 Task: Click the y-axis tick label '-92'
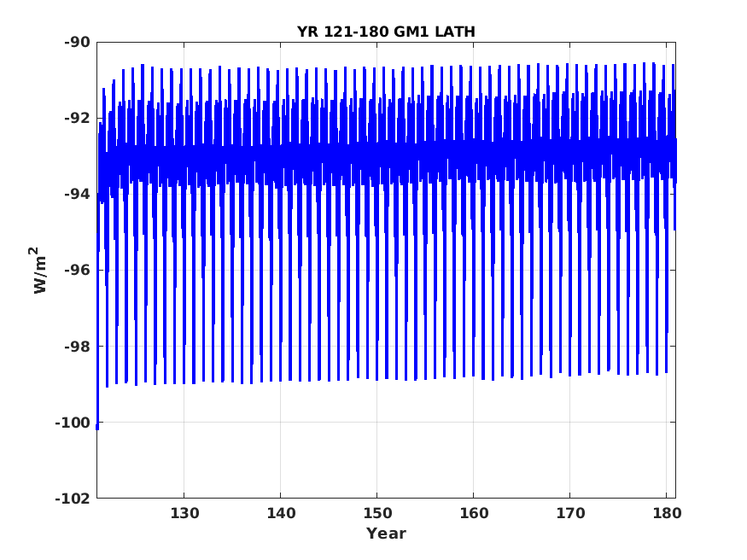[77, 118]
